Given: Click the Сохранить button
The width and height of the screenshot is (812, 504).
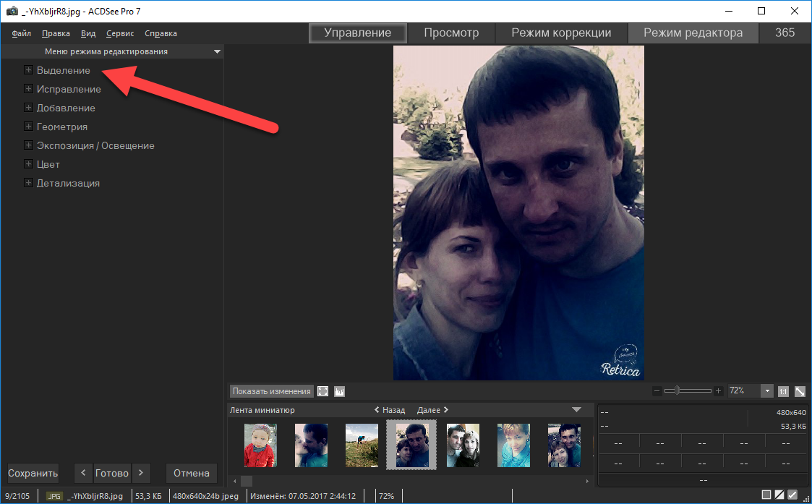Looking at the screenshot, I should click(33, 474).
